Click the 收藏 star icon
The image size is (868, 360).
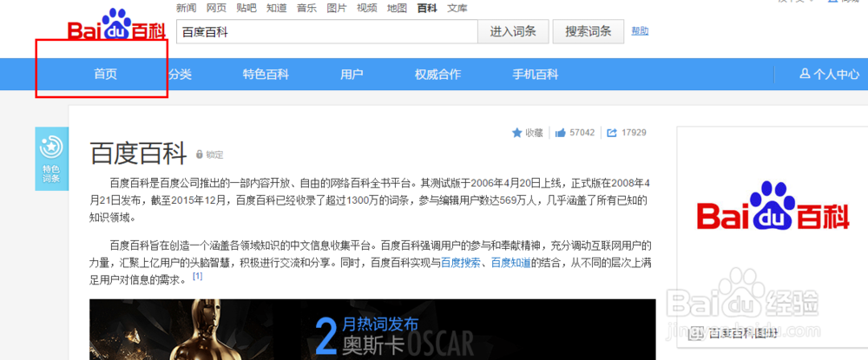(x=517, y=133)
